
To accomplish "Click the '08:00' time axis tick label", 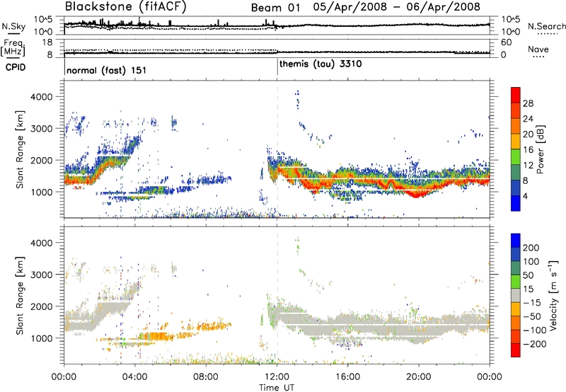I will tap(206, 377).
